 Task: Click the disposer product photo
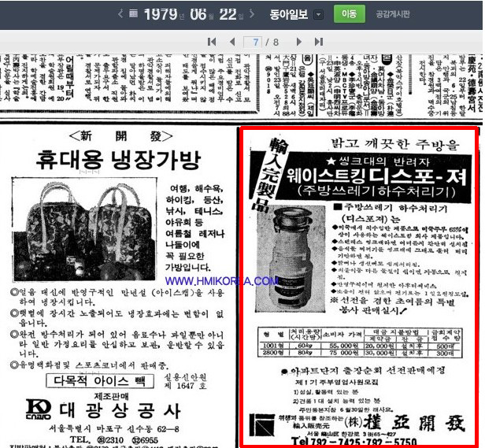coord(291,259)
